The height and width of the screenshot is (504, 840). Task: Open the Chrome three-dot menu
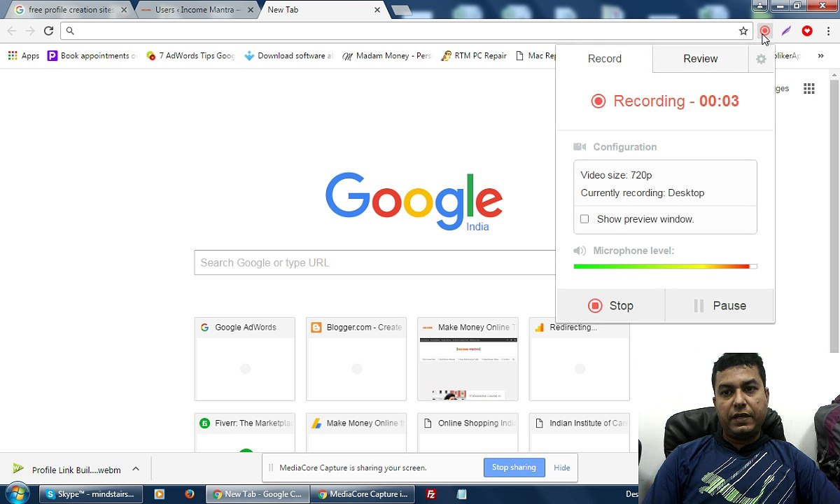pos(828,31)
